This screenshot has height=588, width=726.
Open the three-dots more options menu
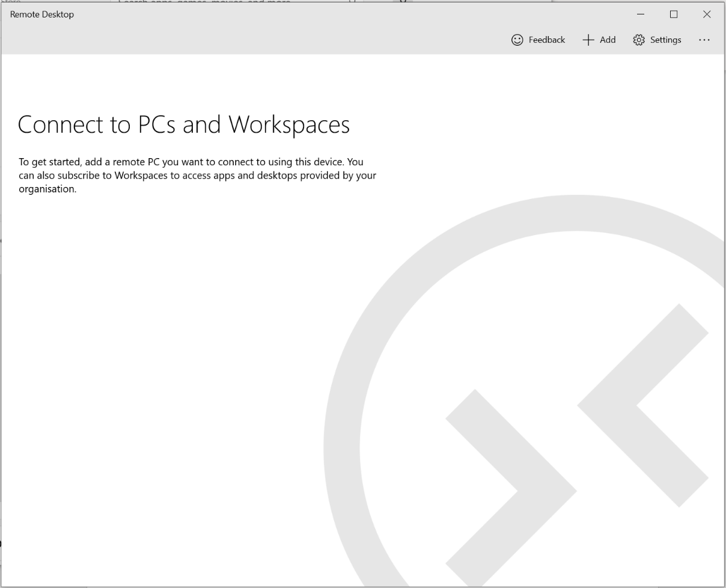click(704, 40)
